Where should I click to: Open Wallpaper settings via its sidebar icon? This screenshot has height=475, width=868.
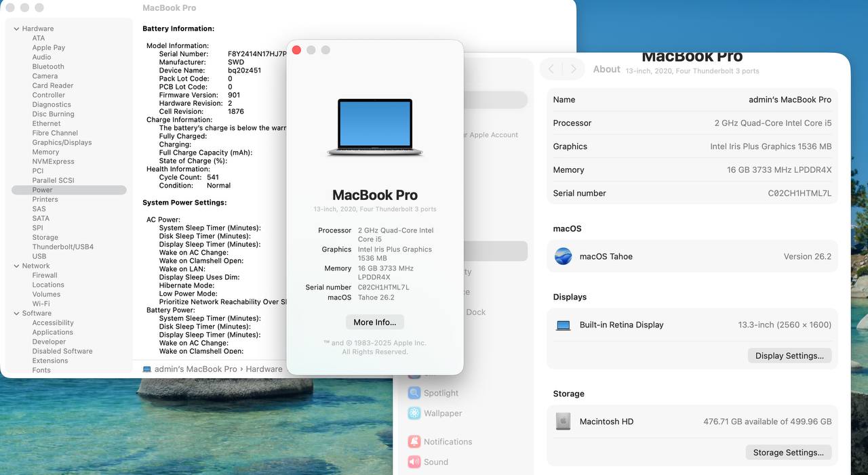(414, 413)
